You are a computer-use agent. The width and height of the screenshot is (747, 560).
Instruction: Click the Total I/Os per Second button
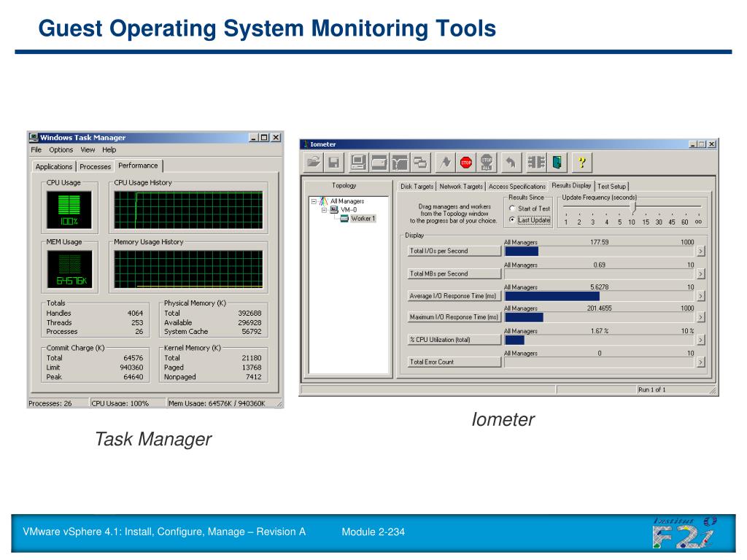point(454,251)
